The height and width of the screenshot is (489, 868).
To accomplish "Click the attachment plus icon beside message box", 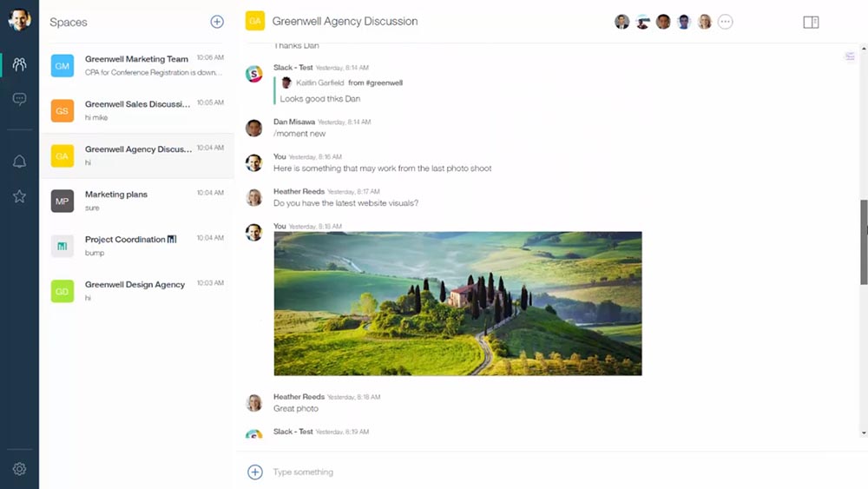I will (x=254, y=472).
